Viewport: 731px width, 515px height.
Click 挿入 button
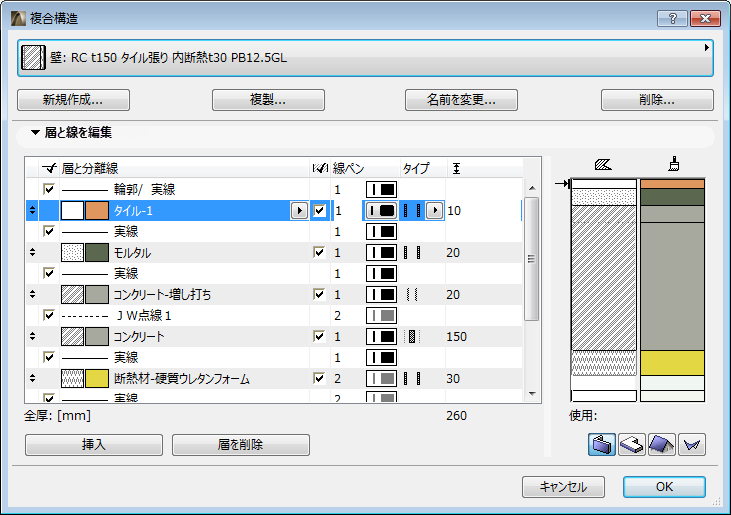[94, 445]
